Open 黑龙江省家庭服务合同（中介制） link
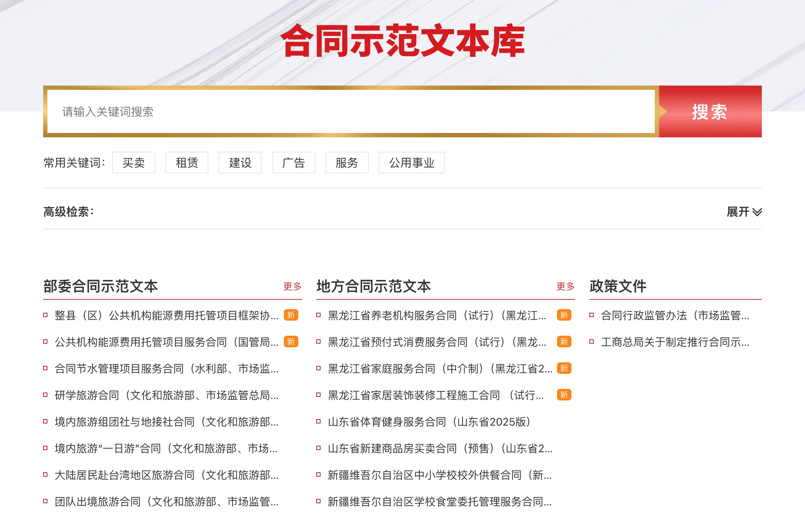The image size is (805, 532). pyautogui.click(x=440, y=368)
